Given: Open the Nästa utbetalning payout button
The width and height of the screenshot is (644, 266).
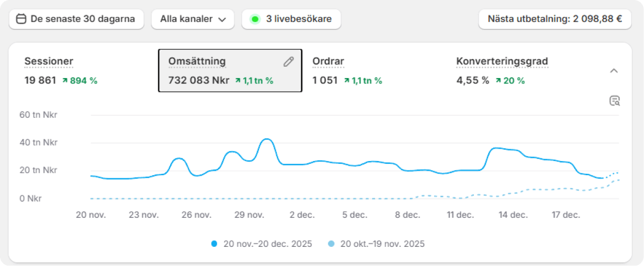Looking at the screenshot, I should 555,19.
